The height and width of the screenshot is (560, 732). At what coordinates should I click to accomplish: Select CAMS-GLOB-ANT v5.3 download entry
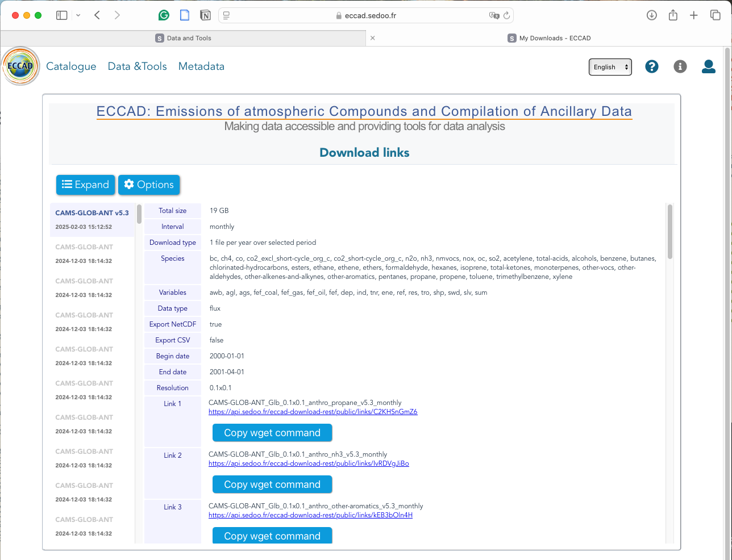[x=92, y=219]
